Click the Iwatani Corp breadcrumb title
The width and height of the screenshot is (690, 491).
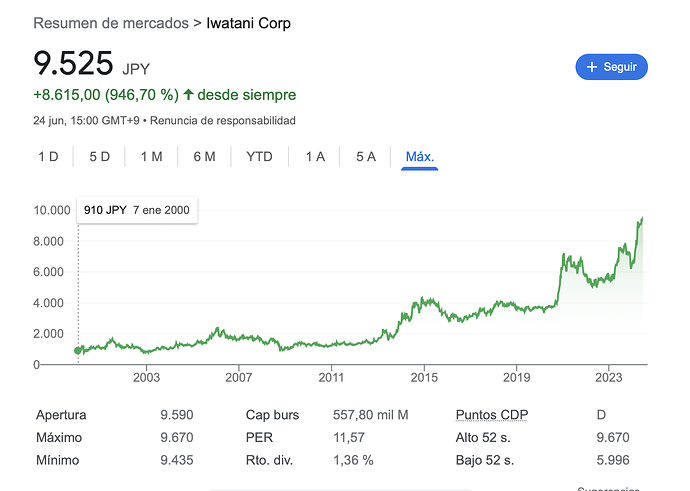[248, 22]
